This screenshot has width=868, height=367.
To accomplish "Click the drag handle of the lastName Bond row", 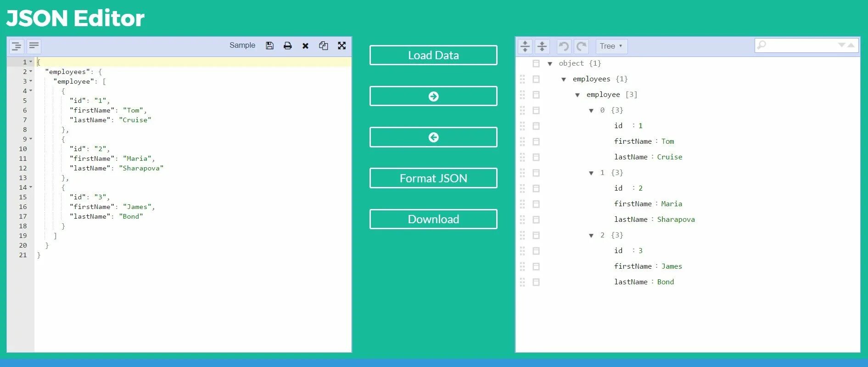I will [x=522, y=282].
